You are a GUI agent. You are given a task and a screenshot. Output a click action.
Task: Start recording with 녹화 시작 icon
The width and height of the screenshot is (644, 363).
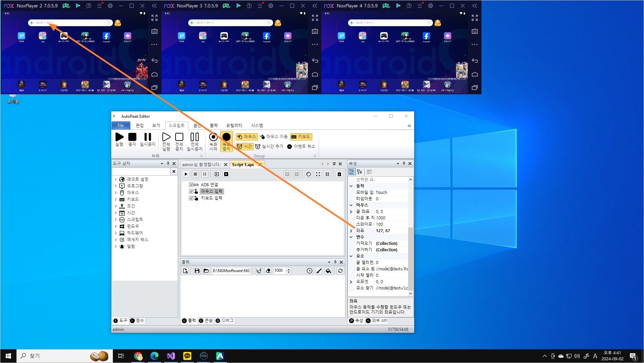click(213, 137)
